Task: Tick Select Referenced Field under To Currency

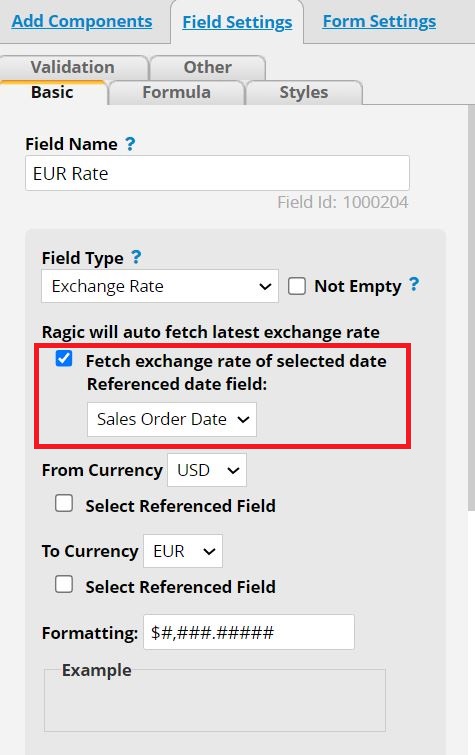Action: (x=64, y=585)
